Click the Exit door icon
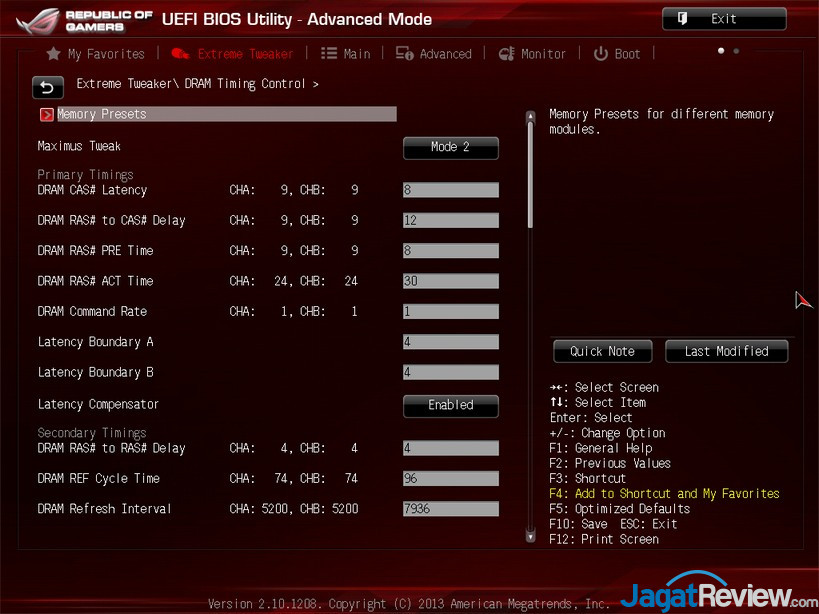The image size is (819, 614). click(682, 19)
